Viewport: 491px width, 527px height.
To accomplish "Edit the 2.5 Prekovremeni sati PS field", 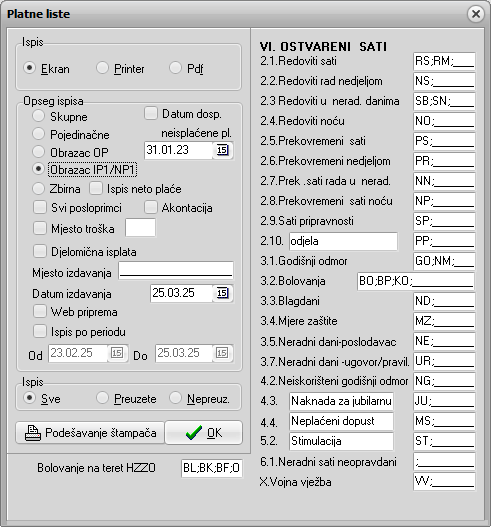I will [x=444, y=141].
